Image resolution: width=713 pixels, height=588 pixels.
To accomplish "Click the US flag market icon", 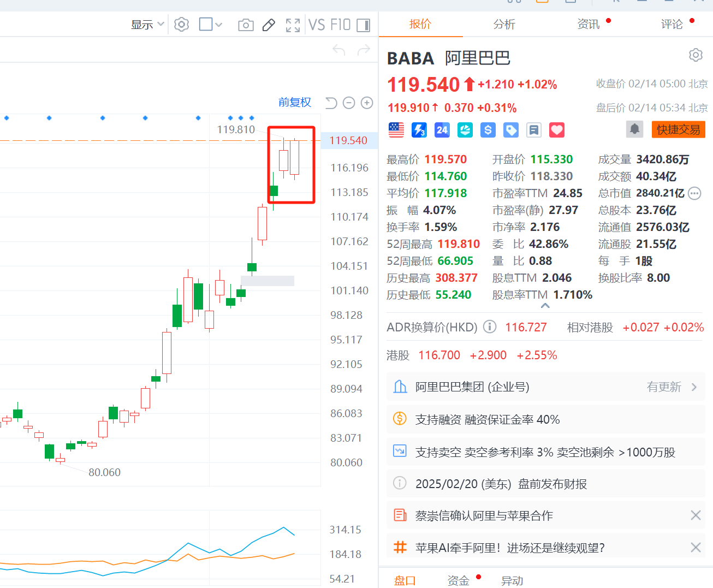I will point(396,130).
